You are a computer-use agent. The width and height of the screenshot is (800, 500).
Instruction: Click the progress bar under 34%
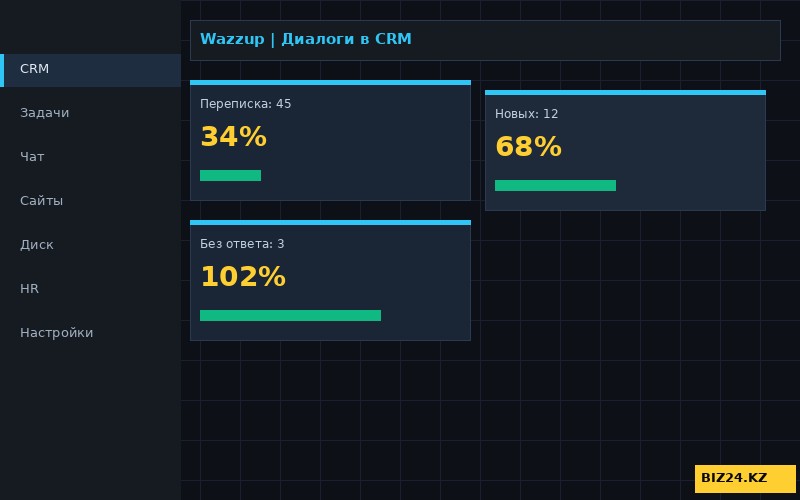tap(231, 176)
